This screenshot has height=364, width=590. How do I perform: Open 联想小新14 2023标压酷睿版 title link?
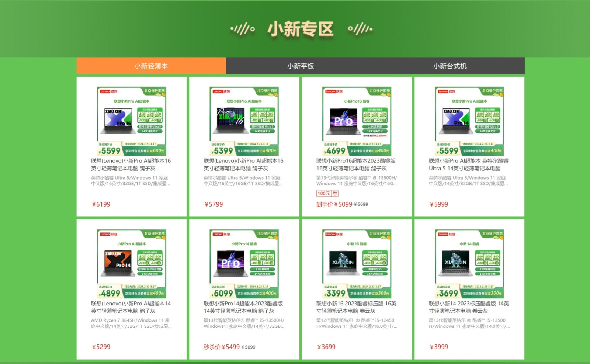point(469,307)
